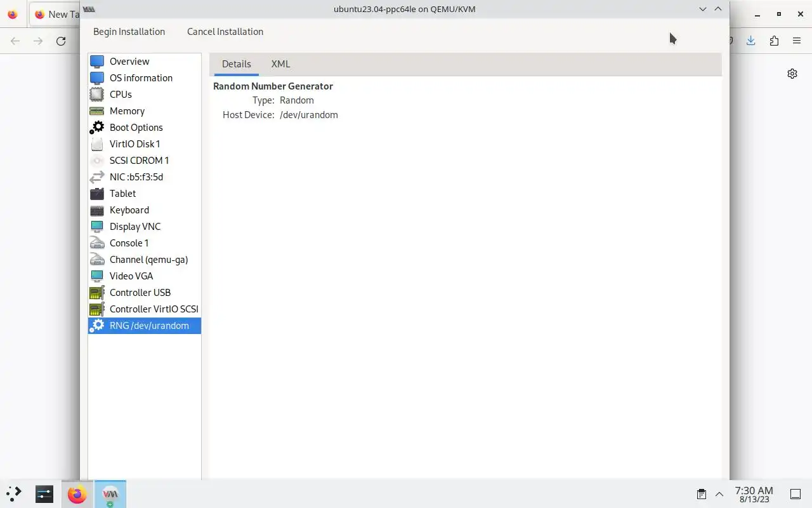Click the Random type value
Viewport: 812px width, 508px height.
(x=297, y=100)
